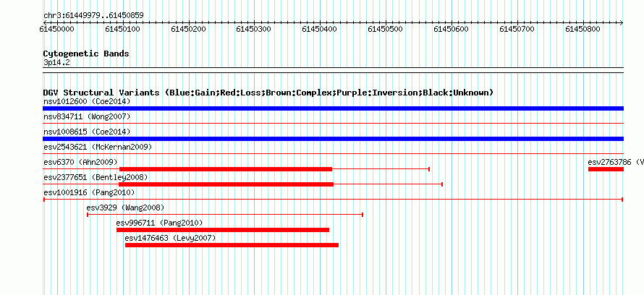Click the nsv1012600 (Coe2014) label

click(87, 101)
